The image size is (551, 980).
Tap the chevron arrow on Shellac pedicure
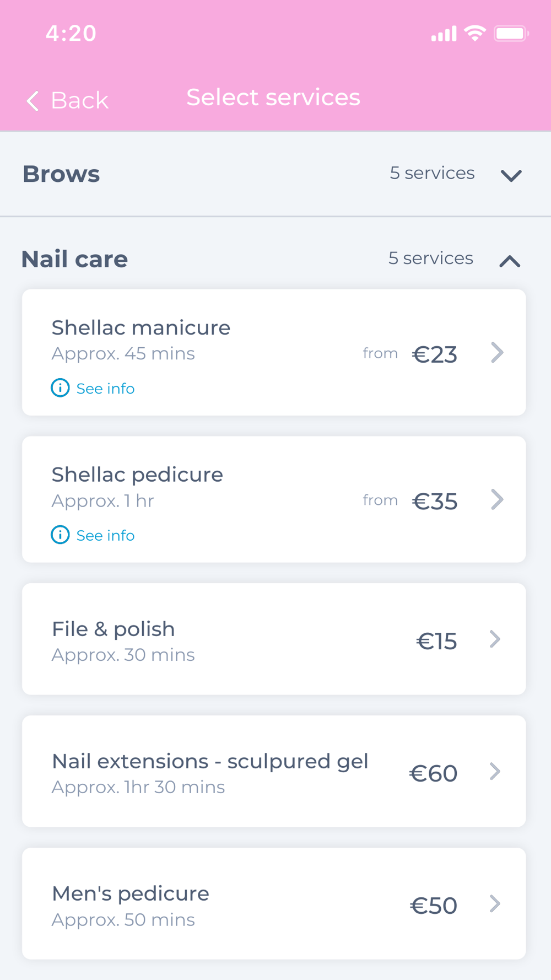point(497,500)
